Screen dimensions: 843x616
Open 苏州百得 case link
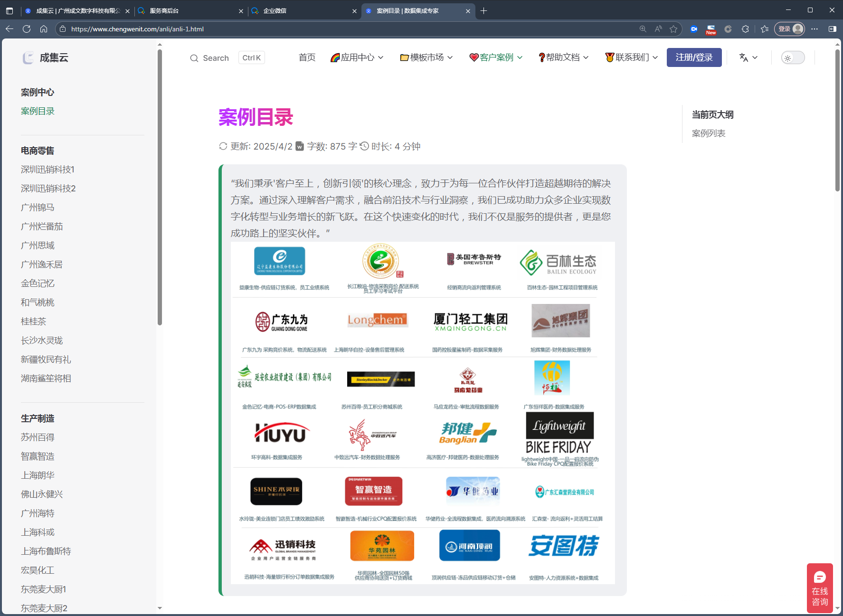[38, 437]
